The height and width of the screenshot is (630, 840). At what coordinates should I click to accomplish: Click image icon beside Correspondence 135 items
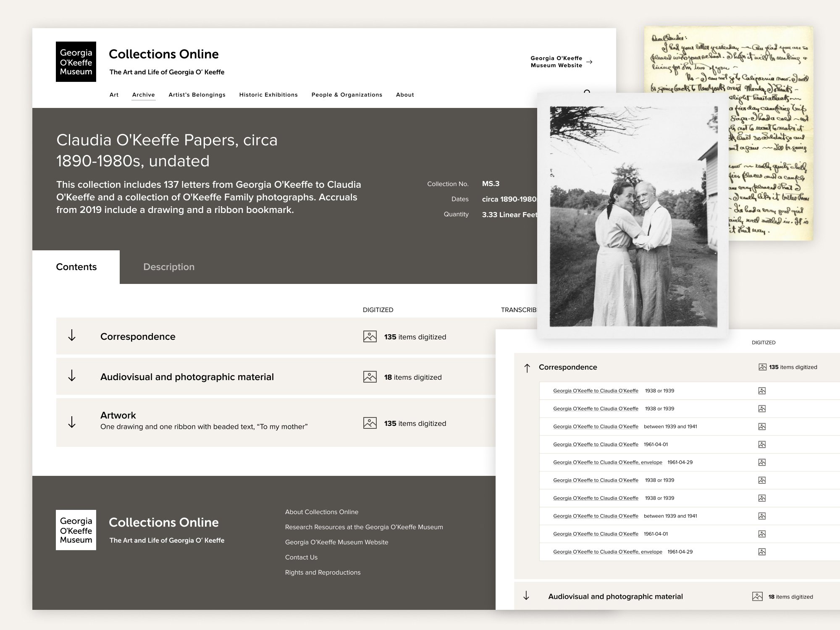(x=370, y=336)
